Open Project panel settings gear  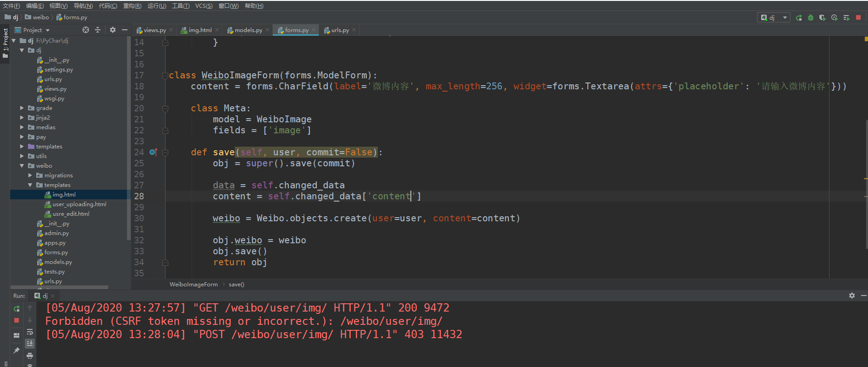pos(113,30)
